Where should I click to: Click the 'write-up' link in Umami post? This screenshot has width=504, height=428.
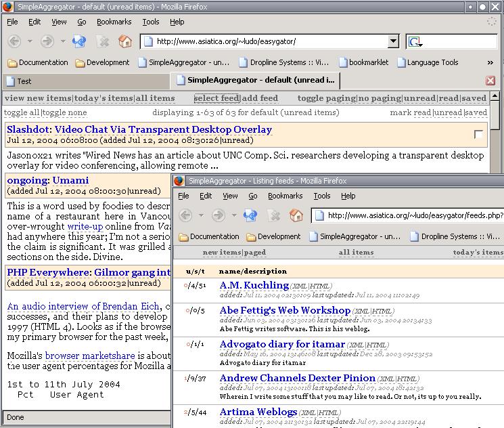tap(85, 226)
